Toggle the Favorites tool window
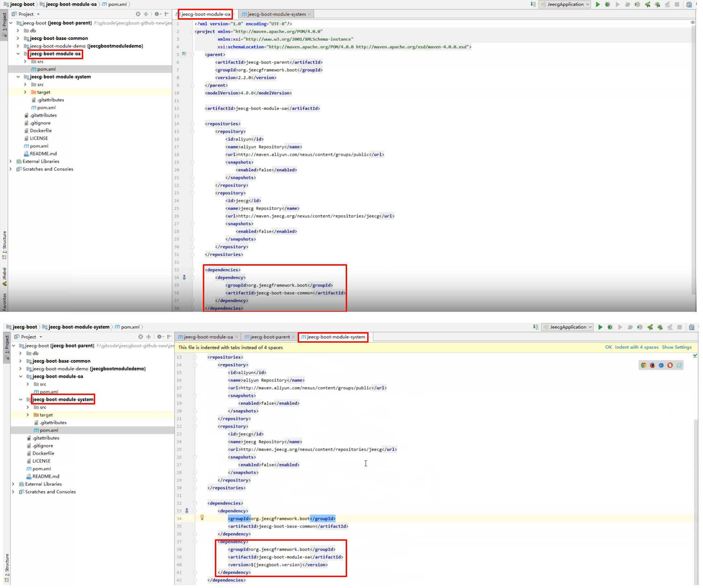 click(x=4, y=302)
